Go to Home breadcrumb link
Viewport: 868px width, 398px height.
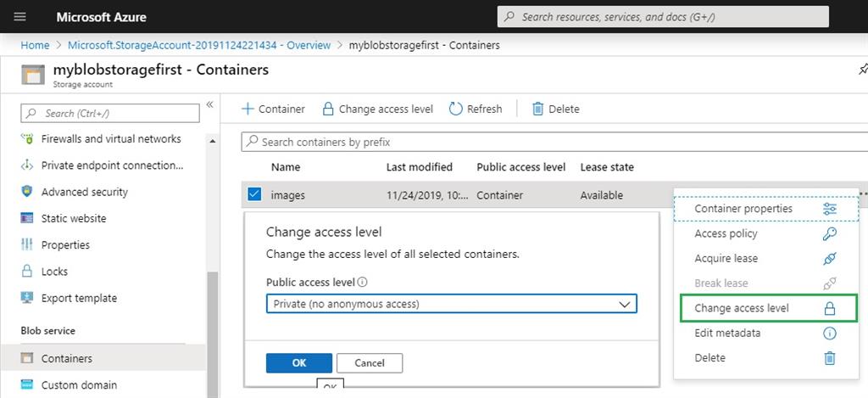[x=35, y=45]
